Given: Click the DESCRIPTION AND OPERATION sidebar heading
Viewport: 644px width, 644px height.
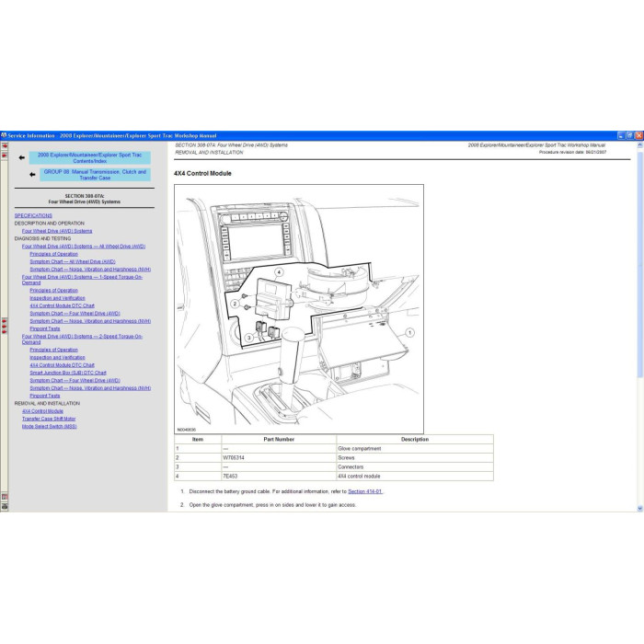Looking at the screenshot, I should [x=50, y=224].
